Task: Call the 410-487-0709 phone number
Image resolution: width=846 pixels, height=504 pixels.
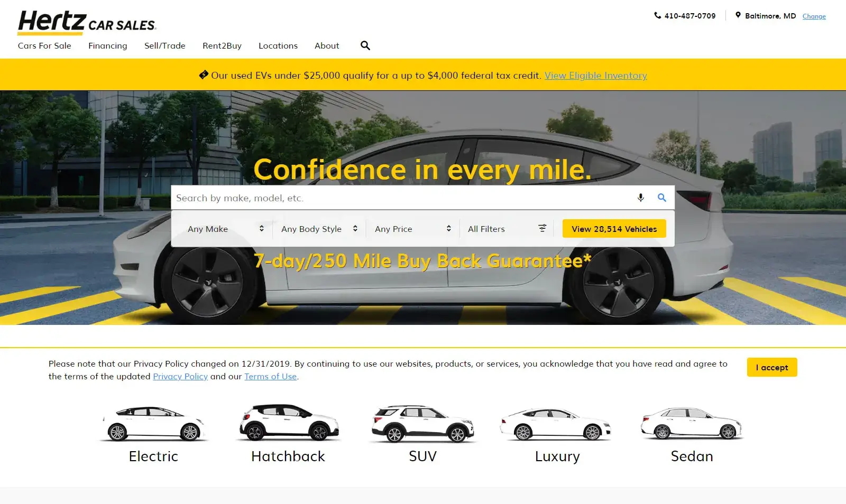Action: [690, 16]
